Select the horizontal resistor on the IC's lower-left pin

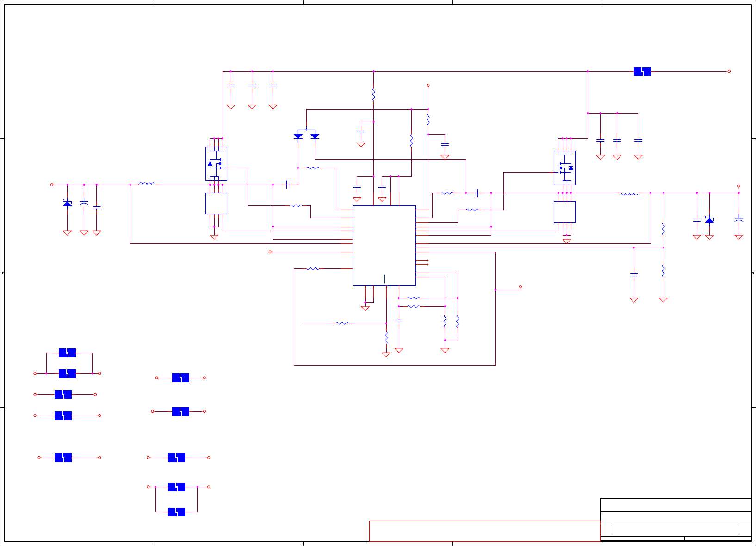pos(313,269)
